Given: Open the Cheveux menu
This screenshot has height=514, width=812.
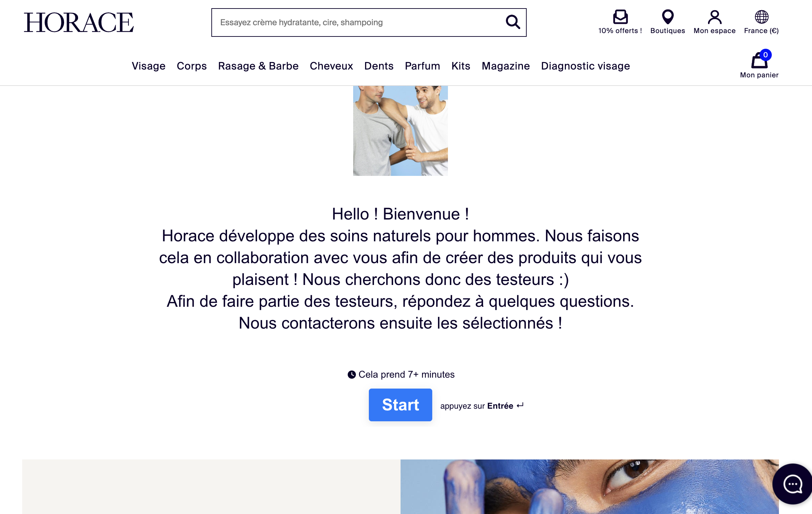Looking at the screenshot, I should 331,66.
